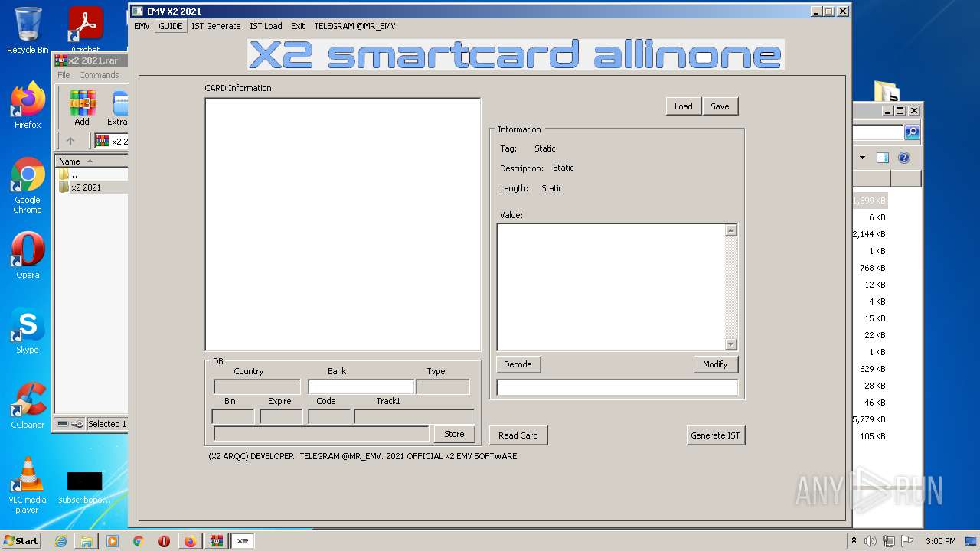The width and height of the screenshot is (980, 551).
Task: Click the Bin field
Action: (233, 417)
